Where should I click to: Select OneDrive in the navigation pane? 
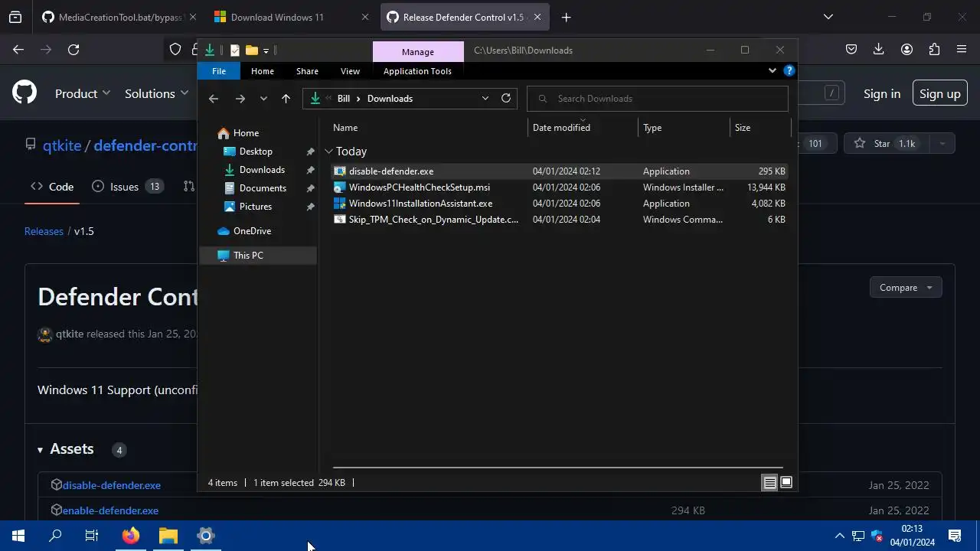[x=252, y=231]
